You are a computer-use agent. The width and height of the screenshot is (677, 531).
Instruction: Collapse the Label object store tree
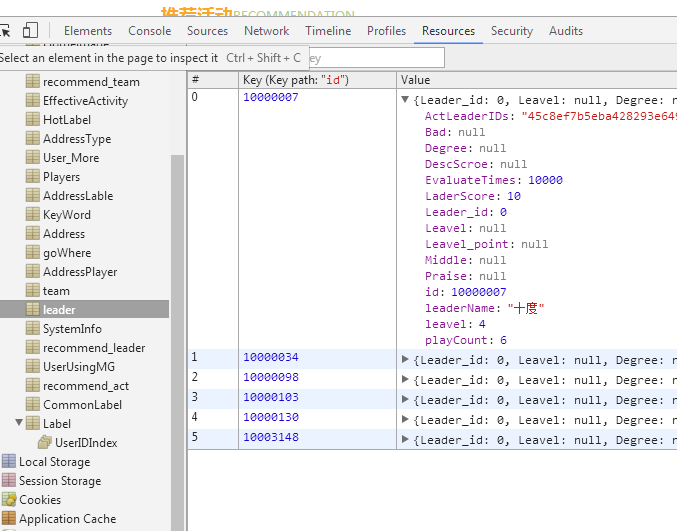pos(19,422)
